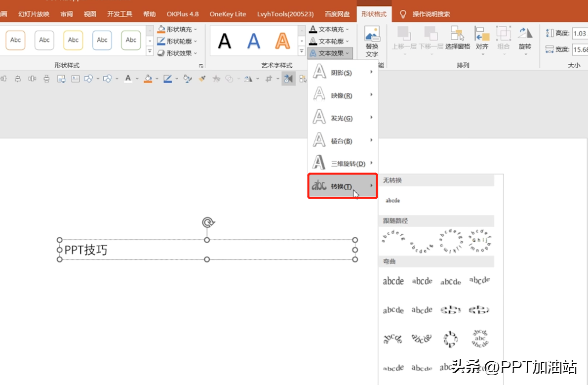Open the 发光(G) glow submenu
The height and width of the screenshot is (385, 588).
342,118
